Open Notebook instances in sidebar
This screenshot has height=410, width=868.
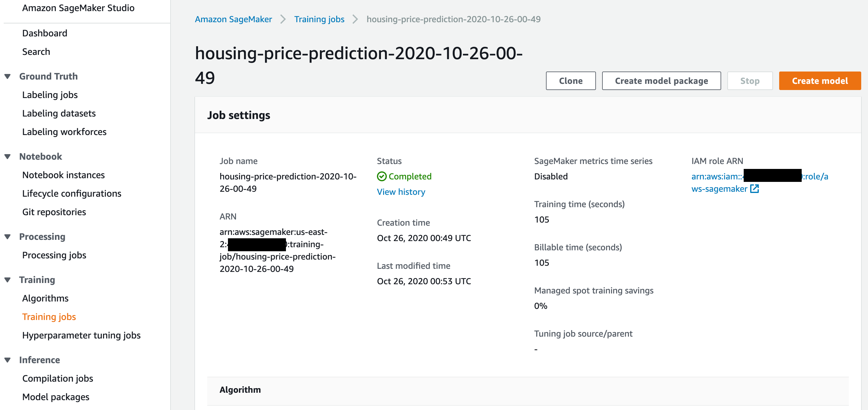[x=63, y=175]
